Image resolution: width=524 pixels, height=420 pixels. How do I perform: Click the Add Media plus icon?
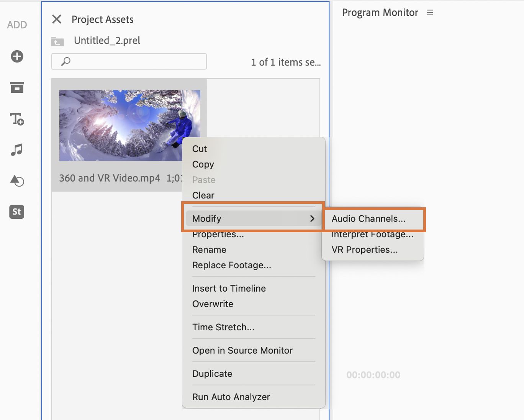point(17,56)
